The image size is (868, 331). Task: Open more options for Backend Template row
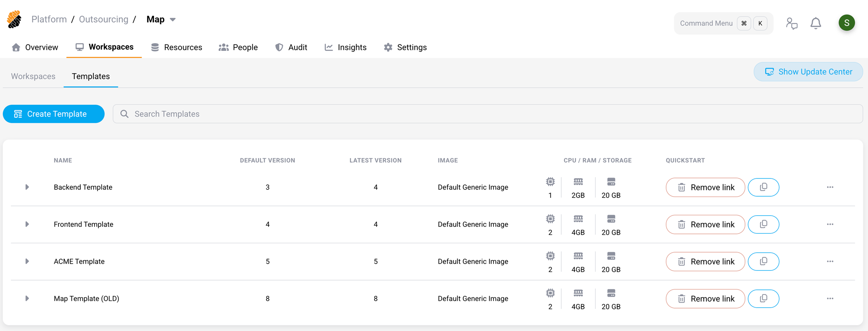coord(830,187)
